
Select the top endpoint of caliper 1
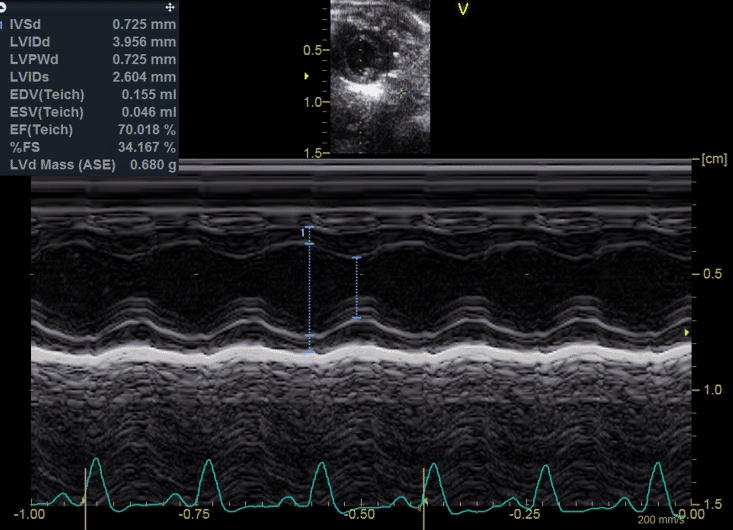click(x=309, y=228)
